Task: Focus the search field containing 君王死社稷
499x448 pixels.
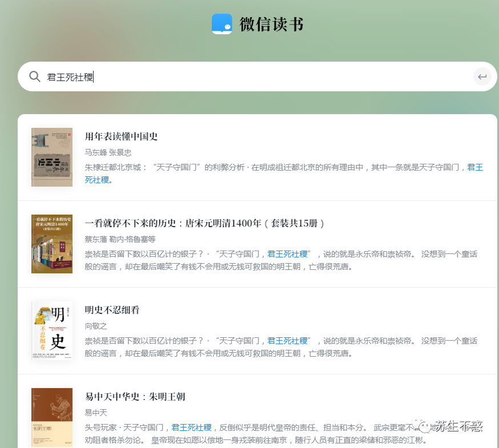Action: click(x=257, y=76)
